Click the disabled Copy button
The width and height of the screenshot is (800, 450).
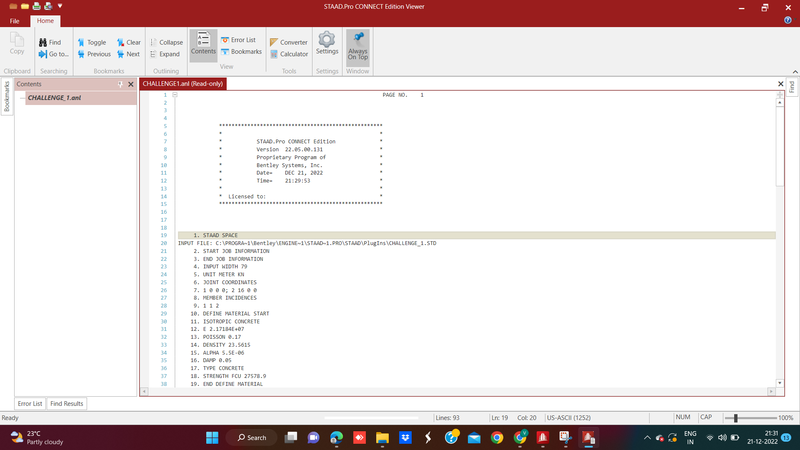[x=17, y=43]
